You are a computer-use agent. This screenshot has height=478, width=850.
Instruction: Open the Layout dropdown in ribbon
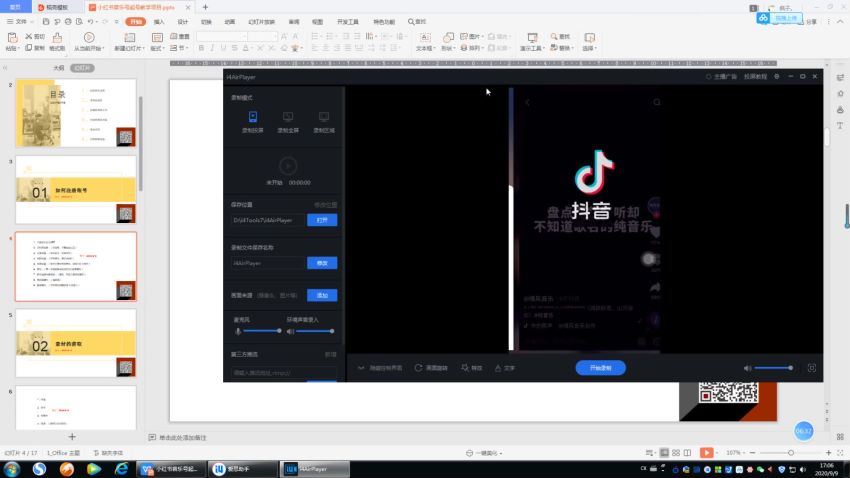tap(157, 48)
